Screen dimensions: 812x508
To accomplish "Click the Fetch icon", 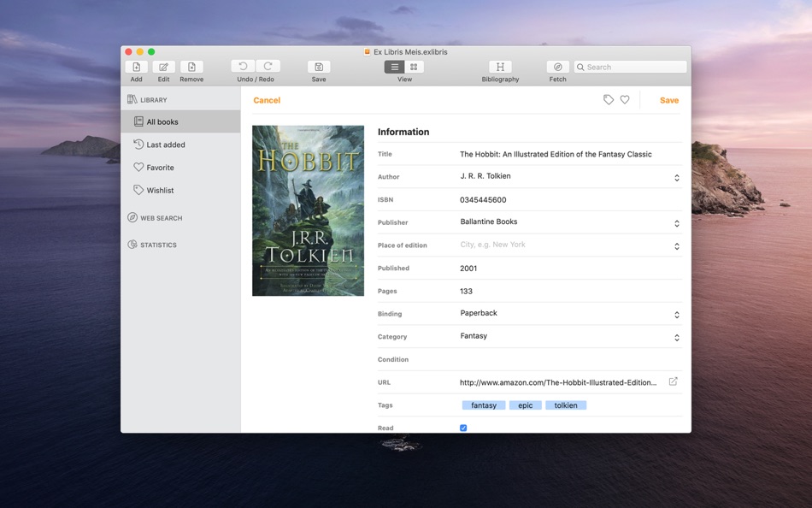I will point(557,66).
